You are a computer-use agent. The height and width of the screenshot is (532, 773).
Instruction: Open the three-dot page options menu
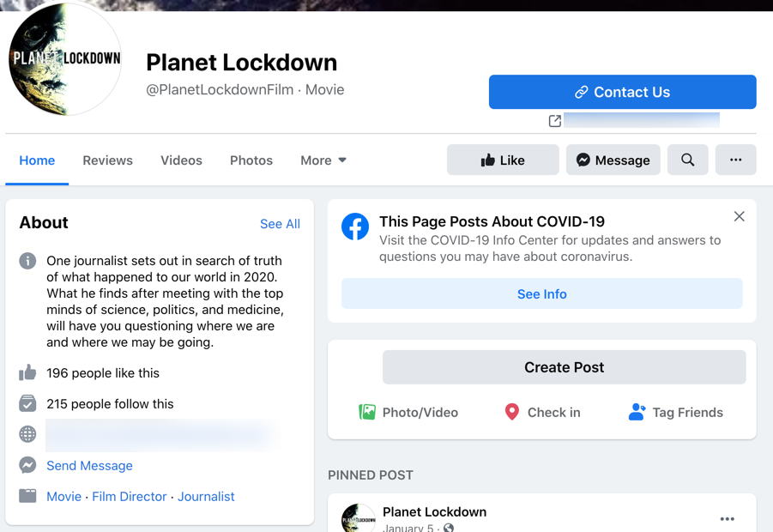(735, 160)
